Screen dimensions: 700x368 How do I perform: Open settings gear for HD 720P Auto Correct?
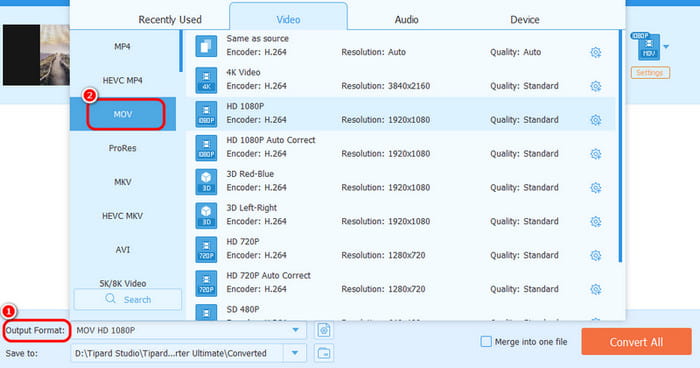[x=596, y=289]
